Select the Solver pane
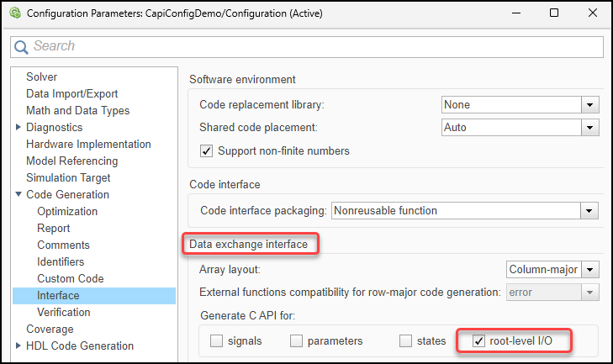Screen dimensions: 613x364 tap(41, 77)
